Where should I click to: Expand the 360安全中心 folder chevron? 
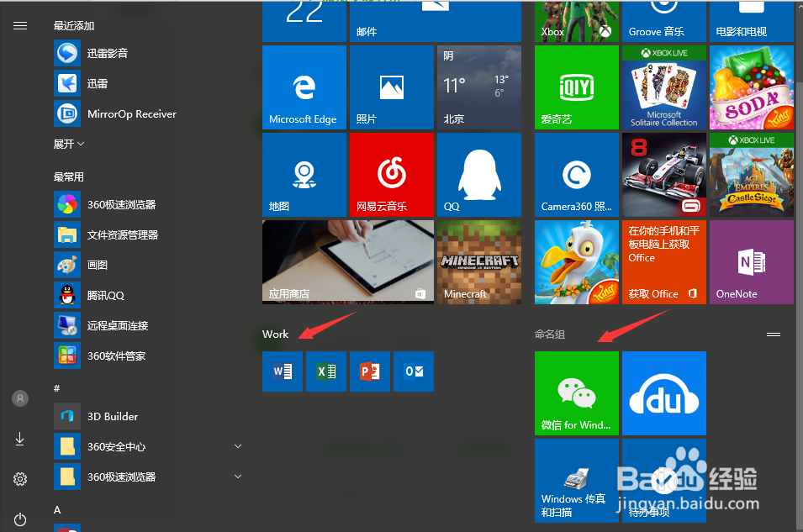238,446
